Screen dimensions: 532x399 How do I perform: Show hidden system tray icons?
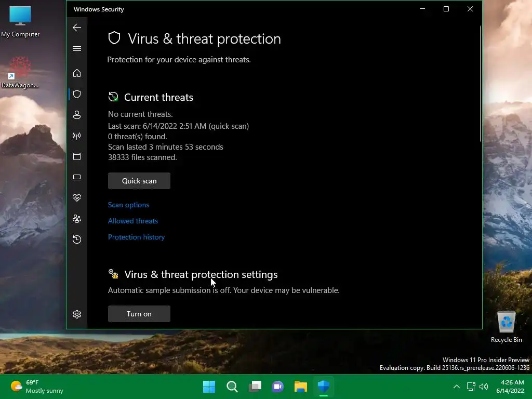(457, 387)
